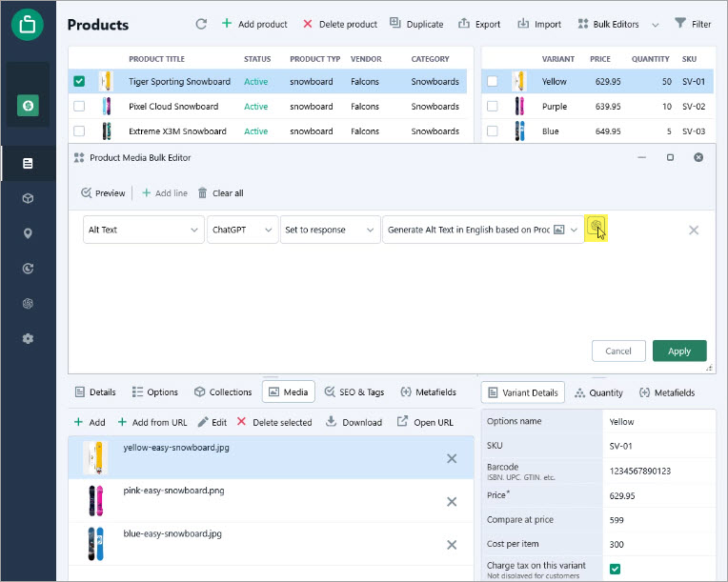Remove blue-easy-snowboard.jpg with its X
728x582 pixels.
[x=452, y=545]
